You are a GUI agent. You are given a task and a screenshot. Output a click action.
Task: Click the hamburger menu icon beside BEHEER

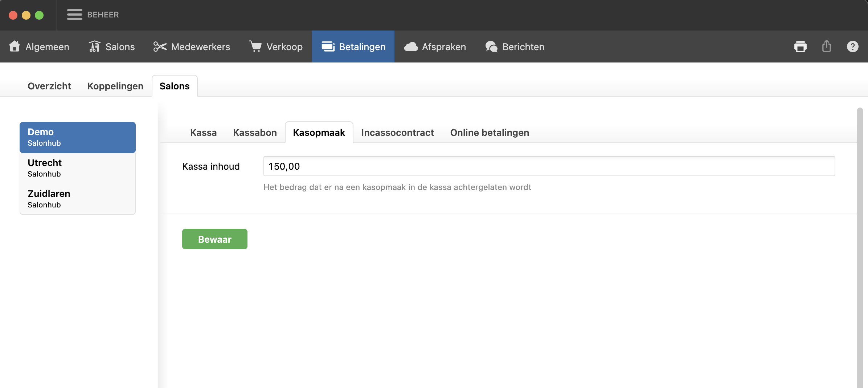(74, 15)
